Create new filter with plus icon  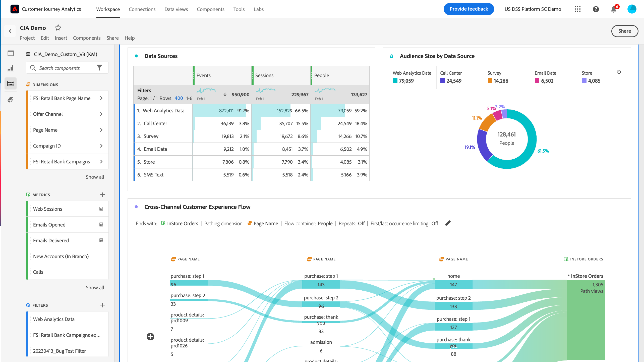102,305
